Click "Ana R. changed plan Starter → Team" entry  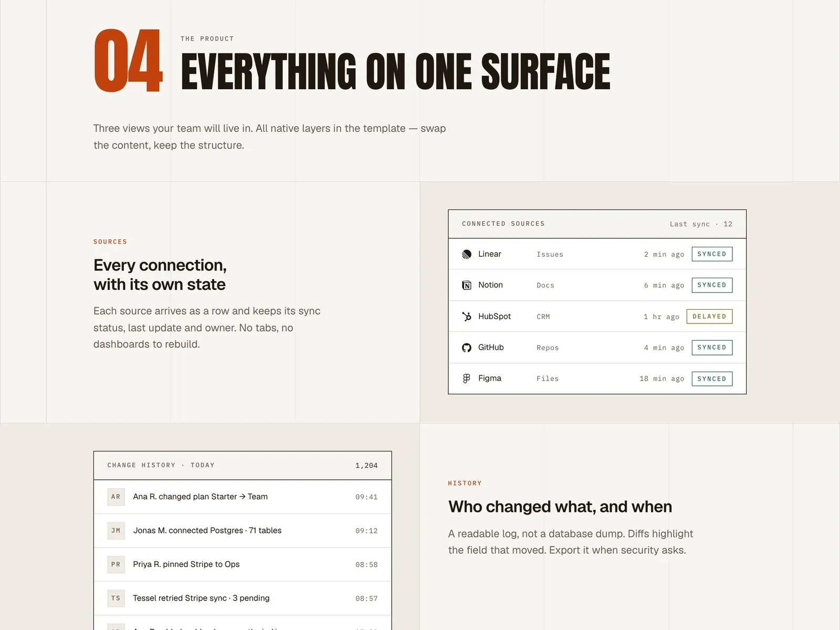click(x=201, y=497)
